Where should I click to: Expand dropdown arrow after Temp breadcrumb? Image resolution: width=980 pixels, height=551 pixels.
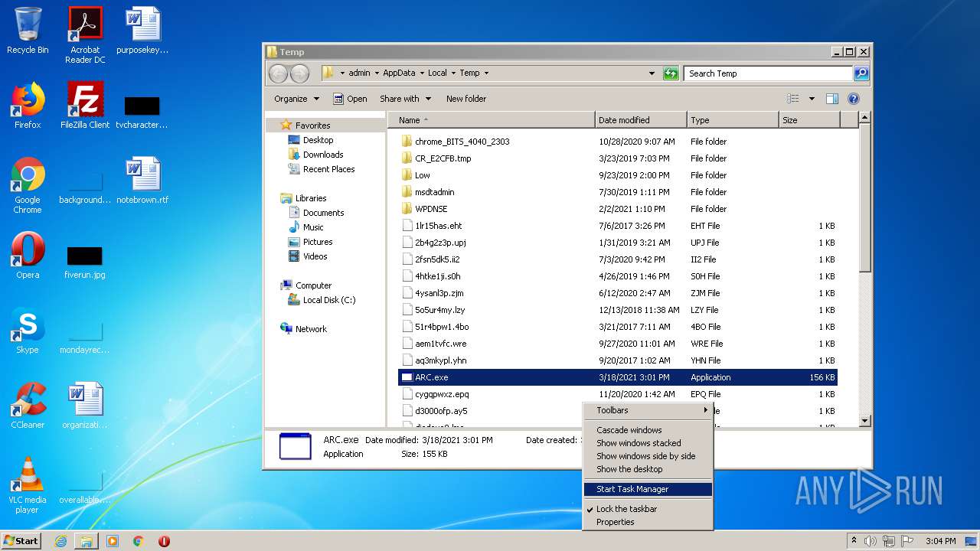[486, 73]
